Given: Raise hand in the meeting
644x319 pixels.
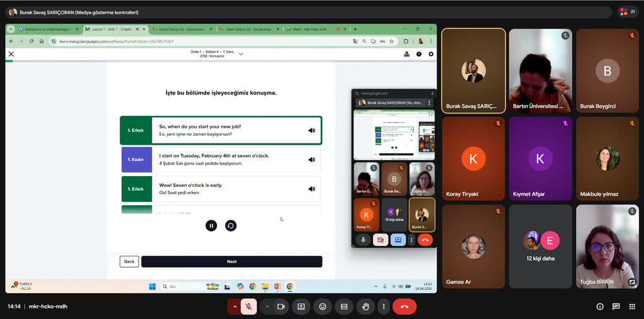Looking at the screenshot, I should pos(365,306).
